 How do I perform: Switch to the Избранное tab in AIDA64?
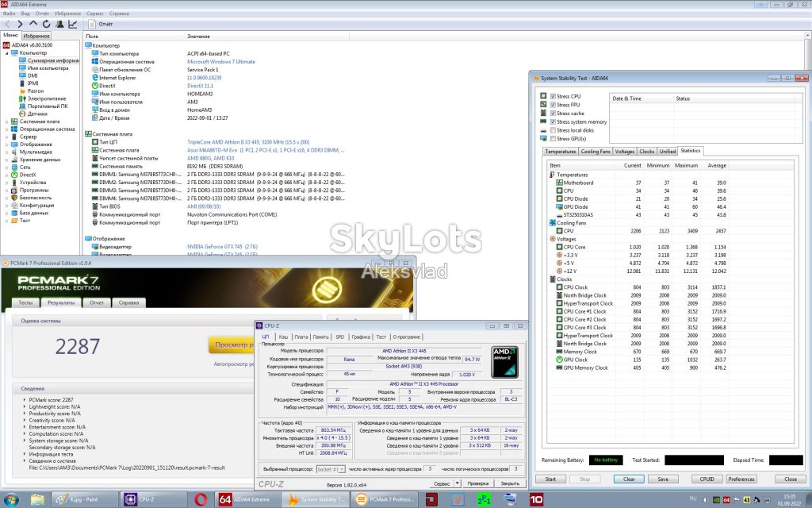(36, 36)
